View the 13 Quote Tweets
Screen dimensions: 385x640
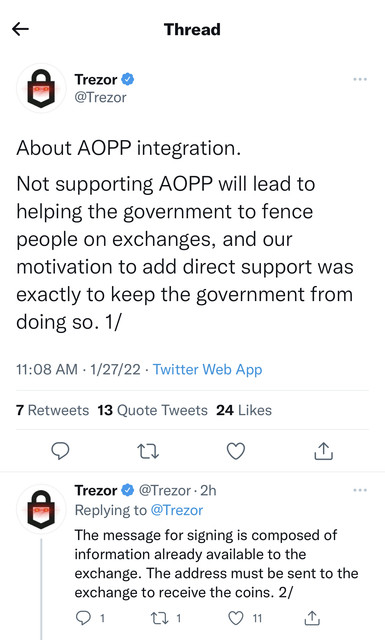point(152,410)
